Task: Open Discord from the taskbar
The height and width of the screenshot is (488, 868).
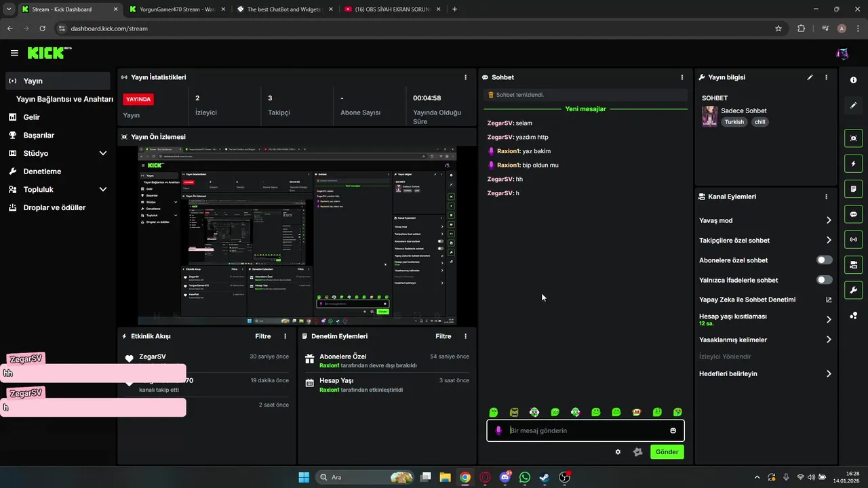Action: point(505,477)
